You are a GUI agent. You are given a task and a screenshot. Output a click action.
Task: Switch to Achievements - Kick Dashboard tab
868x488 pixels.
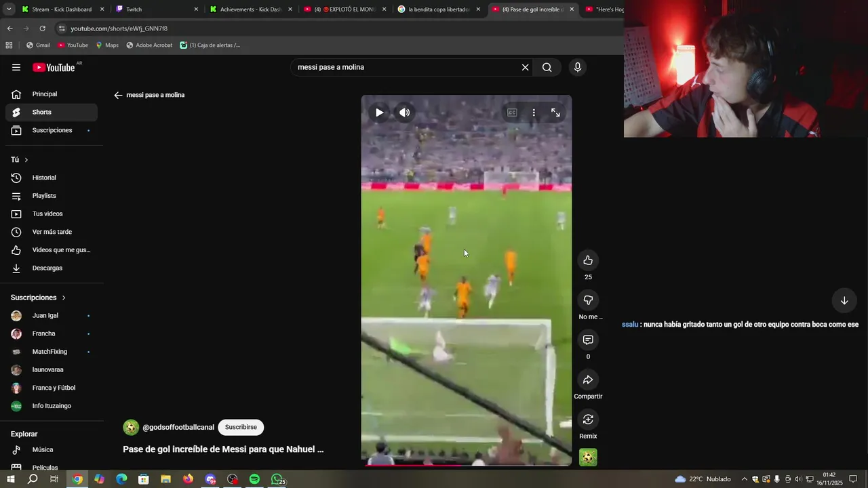pos(250,9)
